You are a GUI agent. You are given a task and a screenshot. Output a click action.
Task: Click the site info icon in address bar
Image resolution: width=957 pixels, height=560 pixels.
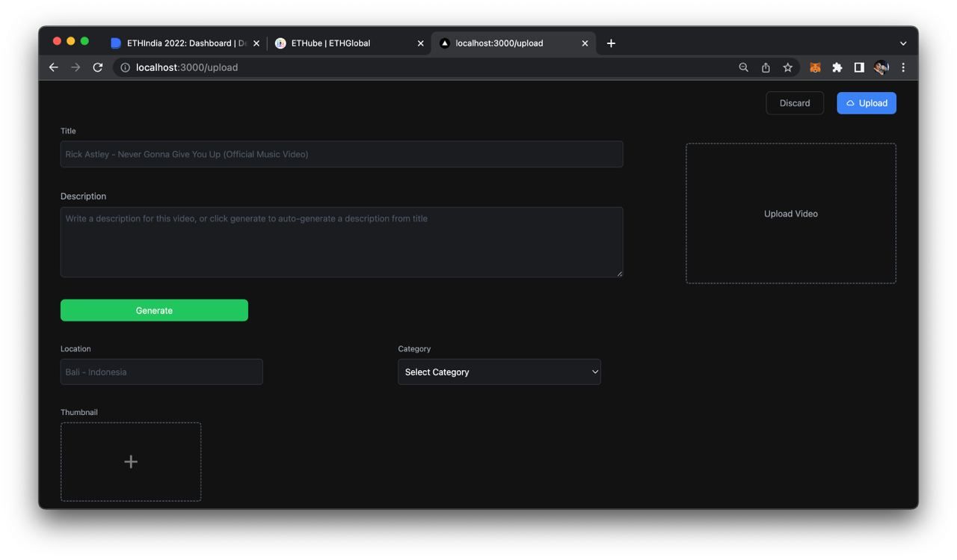pyautogui.click(x=125, y=67)
